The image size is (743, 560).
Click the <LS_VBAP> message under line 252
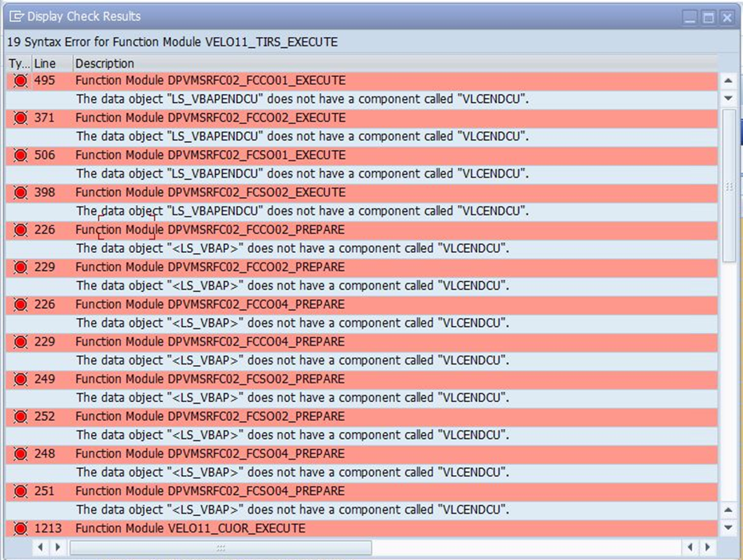pos(293,435)
